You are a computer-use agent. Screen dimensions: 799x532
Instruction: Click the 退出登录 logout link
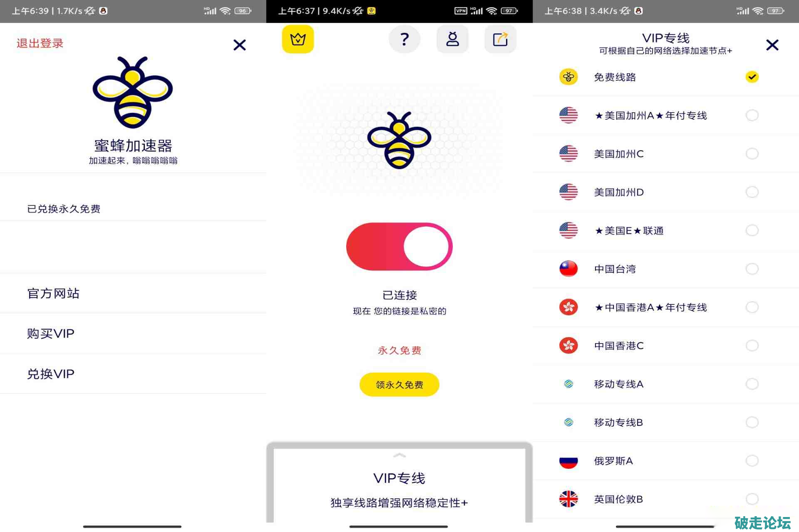(x=40, y=43)
